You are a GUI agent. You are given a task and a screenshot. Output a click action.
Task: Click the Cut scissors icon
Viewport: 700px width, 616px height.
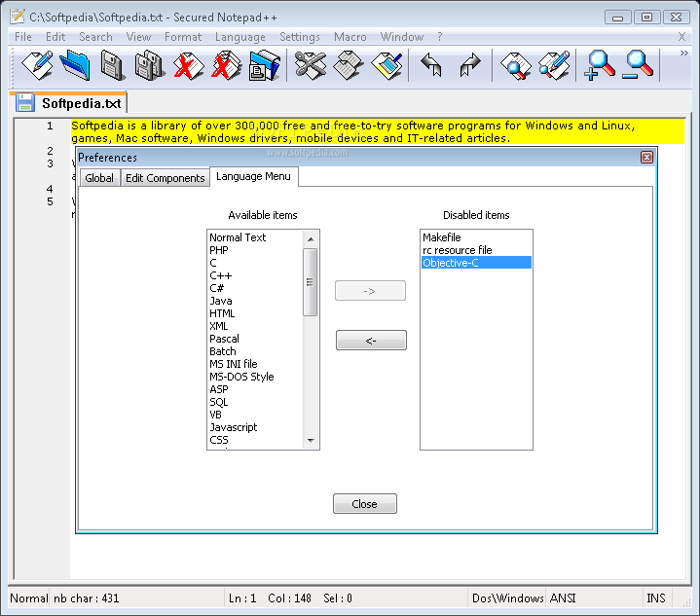pos(311,65)
